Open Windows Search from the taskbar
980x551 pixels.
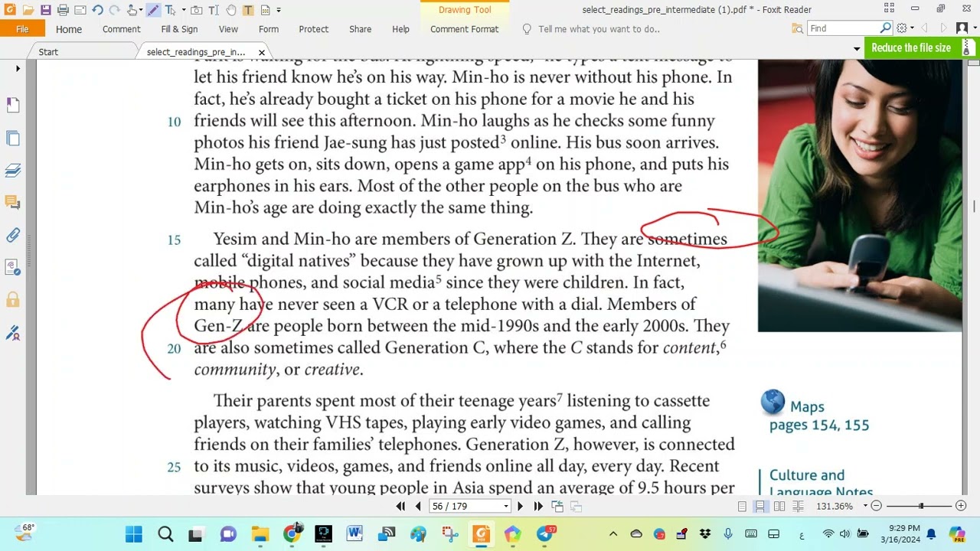pos(165,534)
